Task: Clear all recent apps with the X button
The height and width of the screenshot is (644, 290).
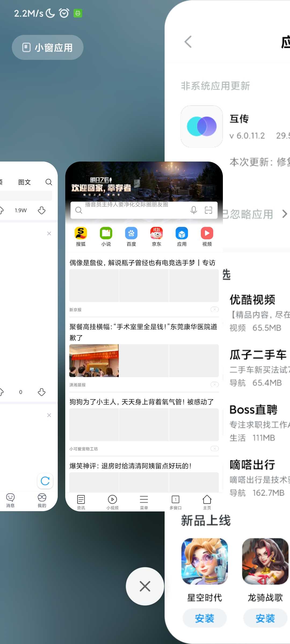Action: pos(145,586)
